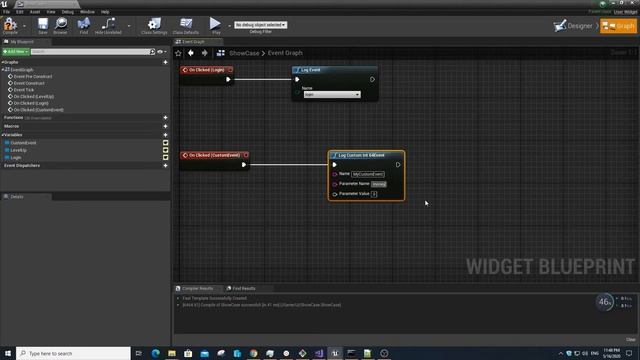Click the My Blueprint search field
Screen dimensions: 640x360
click(x=90, y=52)
